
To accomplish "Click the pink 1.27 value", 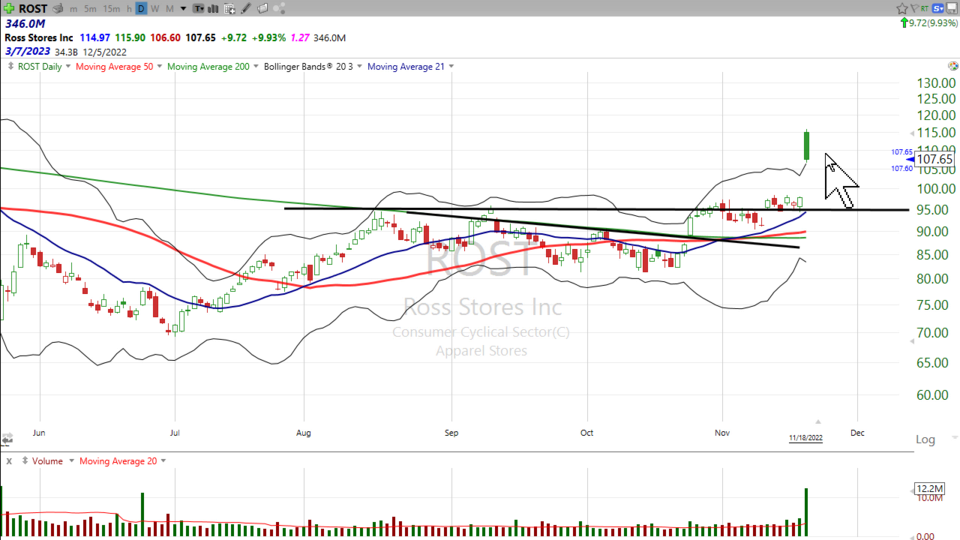I will (299, 37).
